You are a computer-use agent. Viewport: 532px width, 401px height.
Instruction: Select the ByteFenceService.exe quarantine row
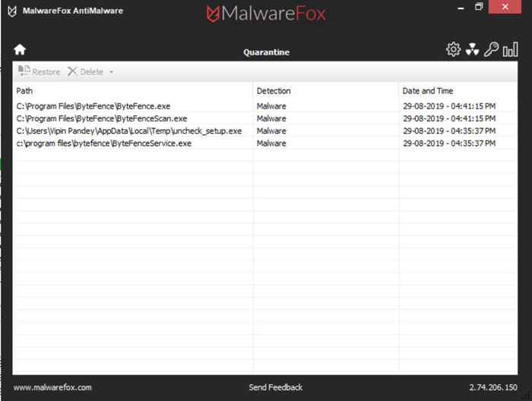103,144
